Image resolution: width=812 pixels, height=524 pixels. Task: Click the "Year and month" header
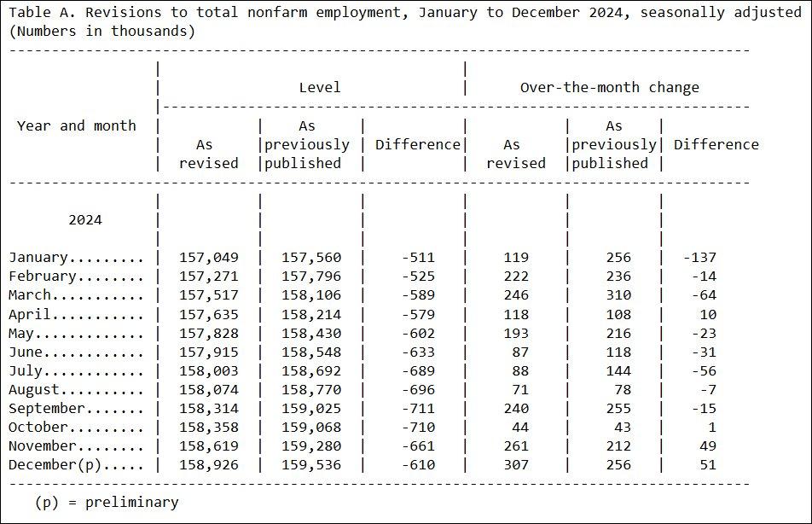click(x=76, y=125)
